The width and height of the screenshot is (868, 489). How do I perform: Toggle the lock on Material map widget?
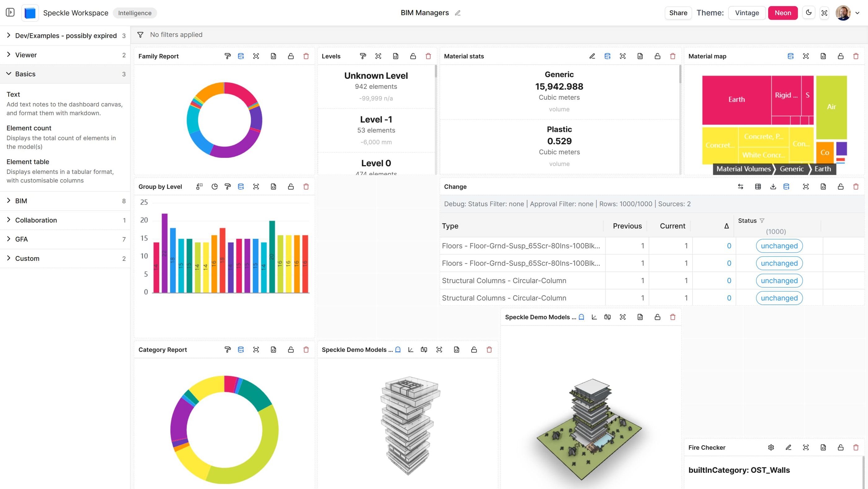840,56
